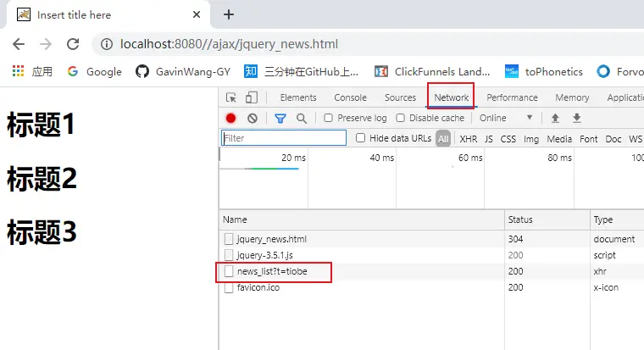Screen dimensions: 644x350
Task: Click the site info icon in address bar
Action: pos(107,44)
